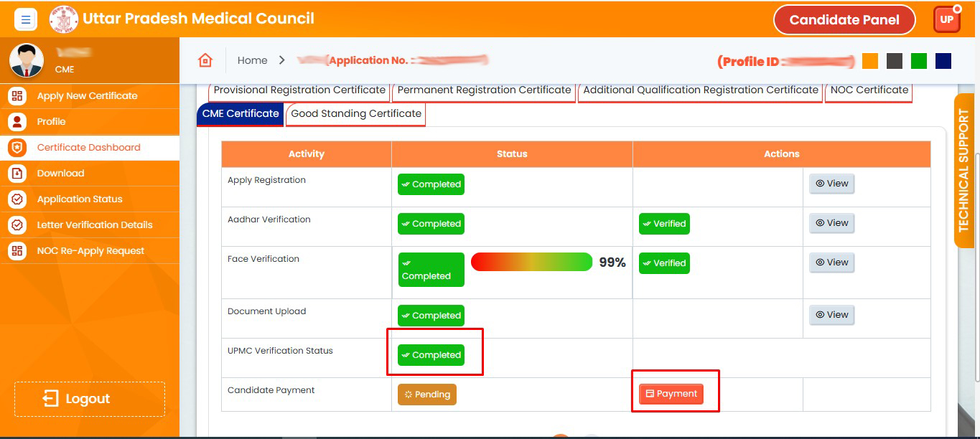
Task: Open Apply New Certificate in sidebar
Action: [87, 95]
